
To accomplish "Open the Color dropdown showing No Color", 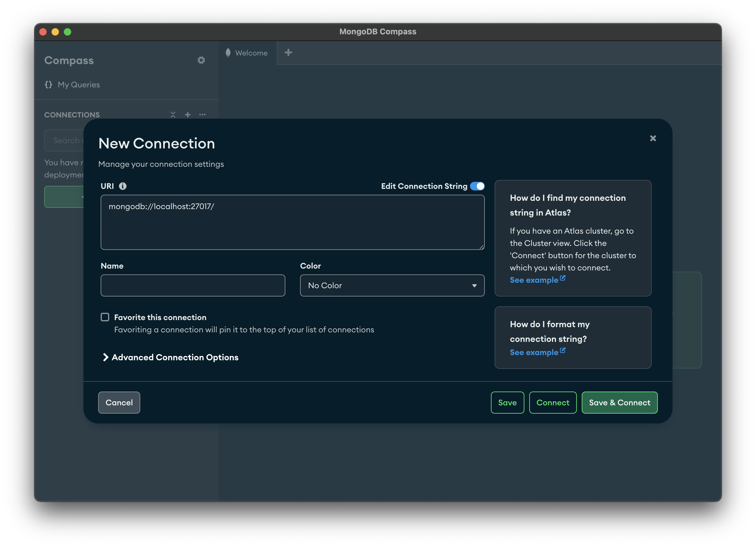I will (x=392, y=285).
